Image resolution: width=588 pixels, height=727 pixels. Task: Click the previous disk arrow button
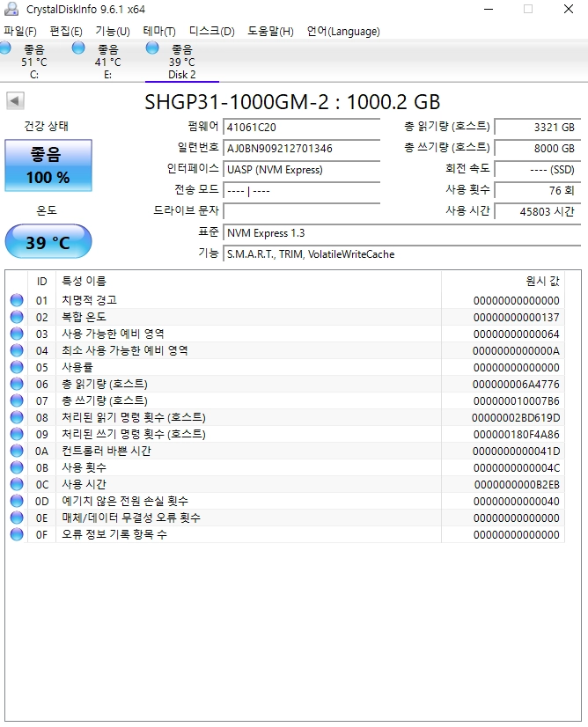coord(15,100)
